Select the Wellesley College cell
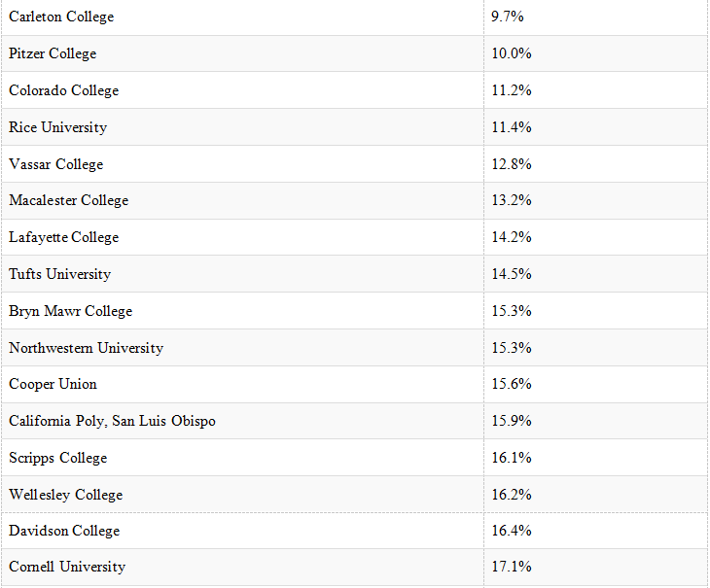Image resolution: width=710 pixels, height=588 pixels. [66, 495]
